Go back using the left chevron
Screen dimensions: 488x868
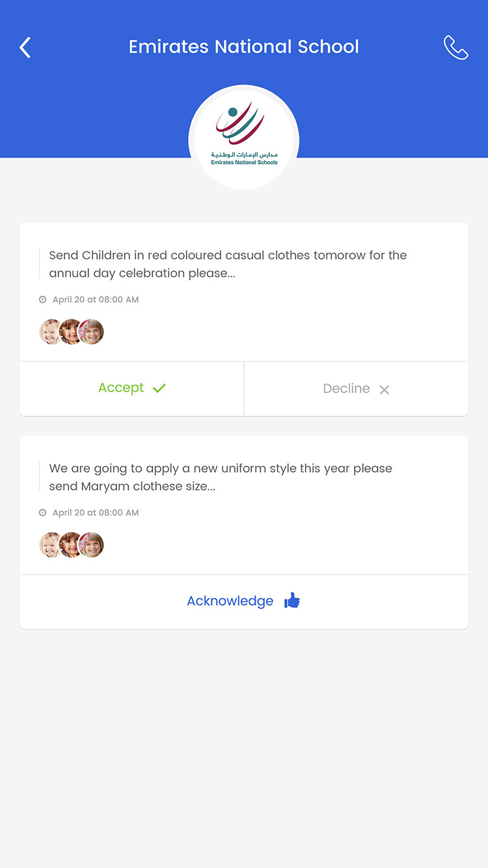25,47
